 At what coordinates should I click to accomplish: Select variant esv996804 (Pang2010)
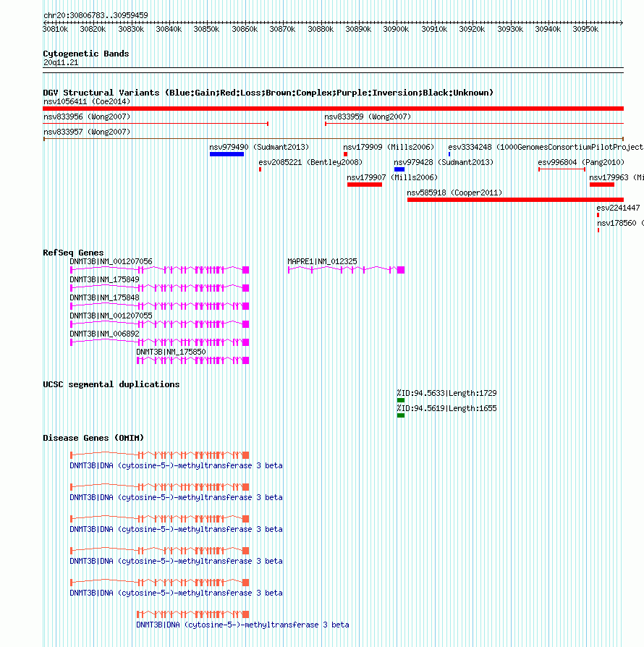(x=581, y=163)
